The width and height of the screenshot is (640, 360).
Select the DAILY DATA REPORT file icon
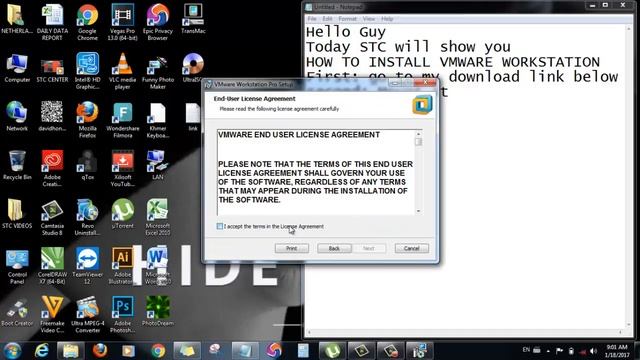click(52, 23)
